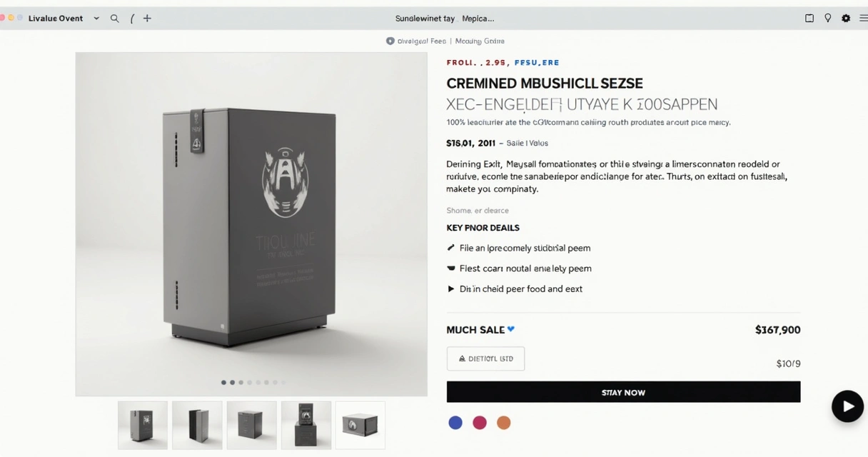Click the settings gear icon
Screen dimensions: 868x457
pyautogui.click(x=846, y=19)
